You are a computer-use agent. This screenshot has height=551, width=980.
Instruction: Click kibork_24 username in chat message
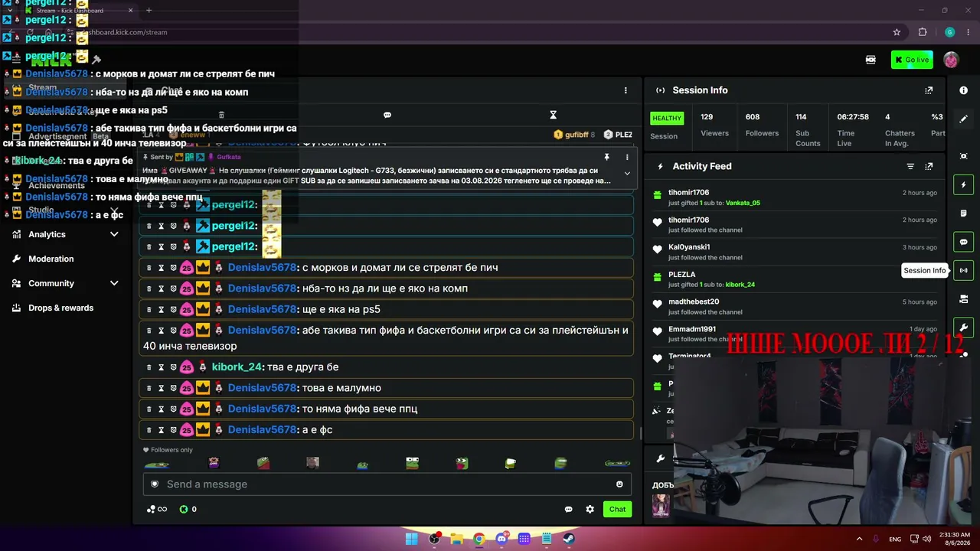[237, 367]
